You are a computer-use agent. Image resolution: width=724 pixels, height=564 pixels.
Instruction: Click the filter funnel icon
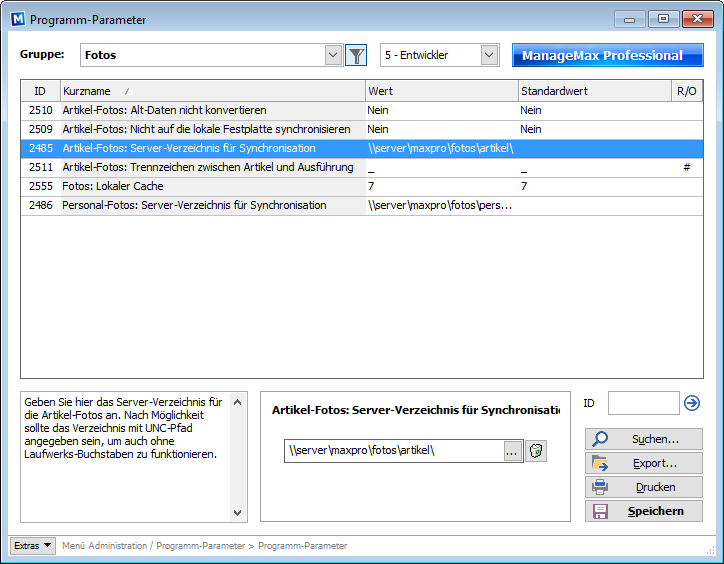(356, 56)
